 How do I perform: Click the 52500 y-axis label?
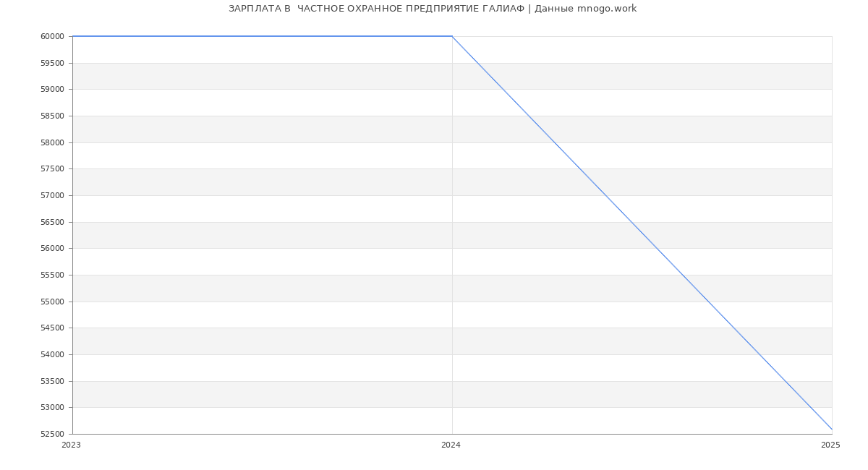click(x=53, y=435)
